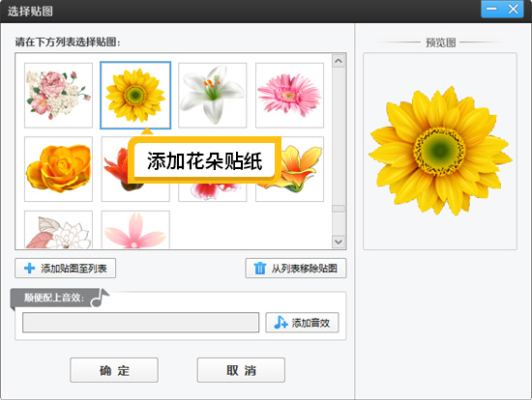Choose the pink five-petal blossom sticker
532x400 pixels.
135,230
